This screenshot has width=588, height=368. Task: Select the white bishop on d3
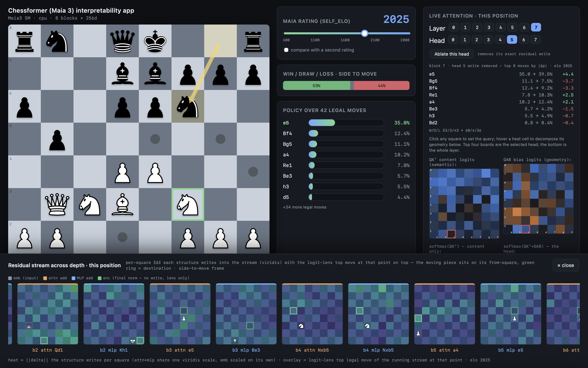122,204
